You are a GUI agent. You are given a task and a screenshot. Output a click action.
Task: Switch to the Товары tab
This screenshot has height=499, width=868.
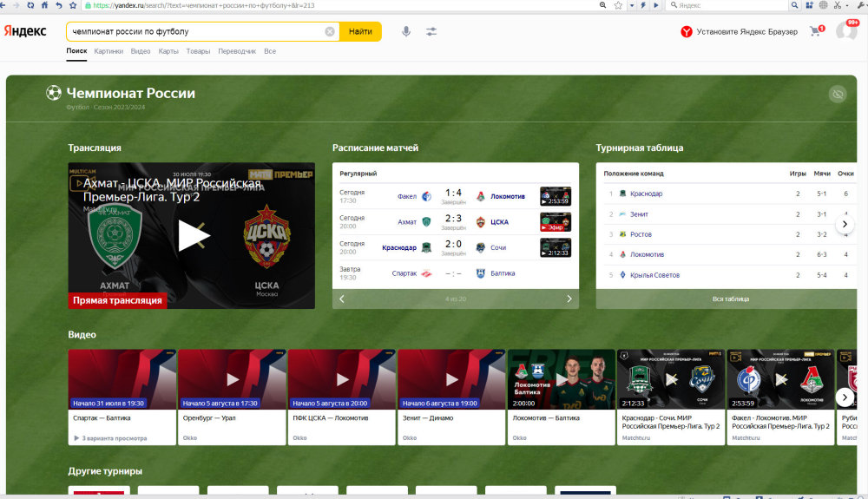point(198,51)
